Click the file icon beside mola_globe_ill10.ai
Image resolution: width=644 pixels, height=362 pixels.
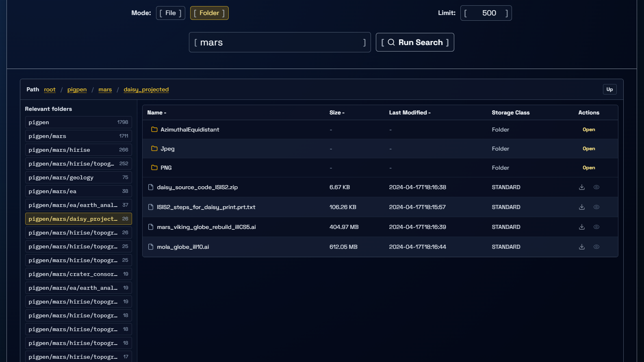[151, 247]
